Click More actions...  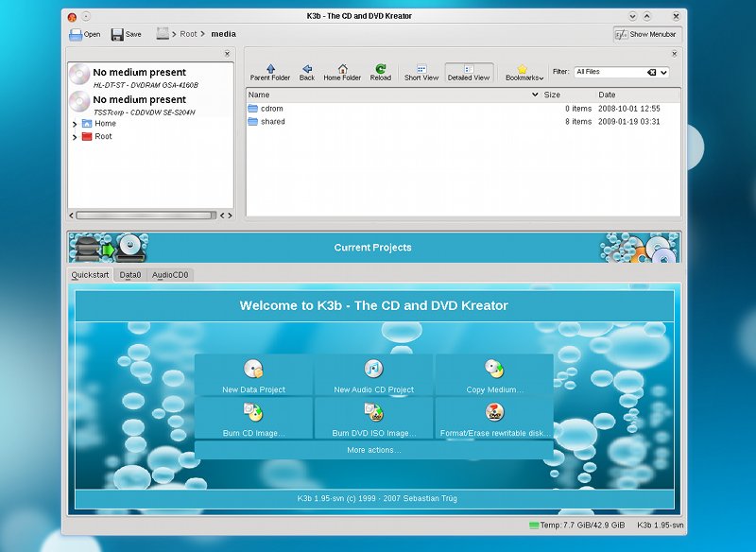(x=373, y=450)
